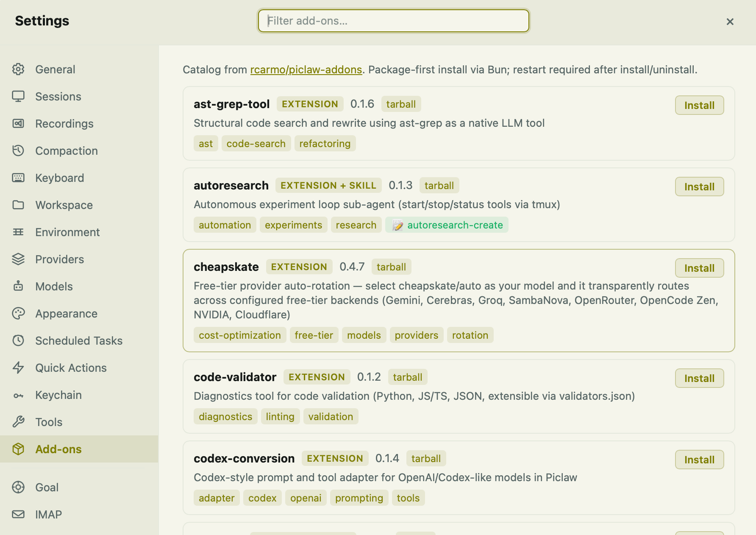Screen dimensions: 756x535
Task: Click the Scheduled Tasks clock icon
Action: pyautogui.click(x=18, y=340)
